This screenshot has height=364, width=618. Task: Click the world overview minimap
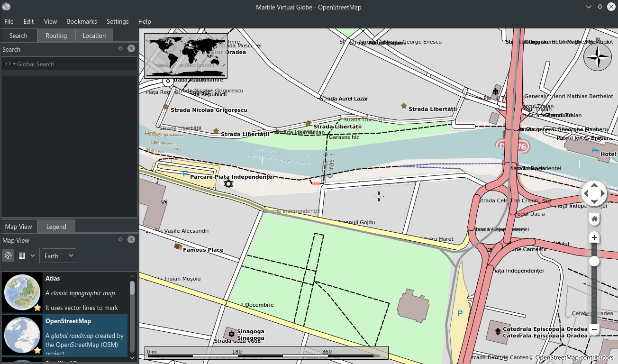[186, 55]
